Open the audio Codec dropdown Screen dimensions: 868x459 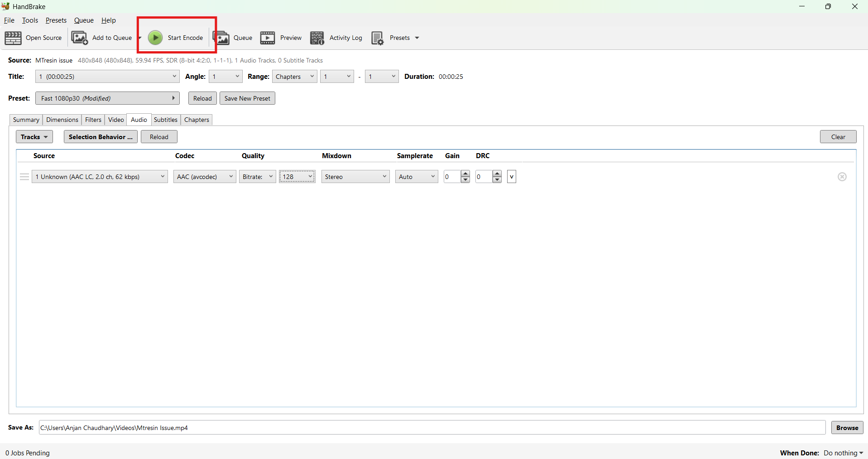click(x=205, y=177)
